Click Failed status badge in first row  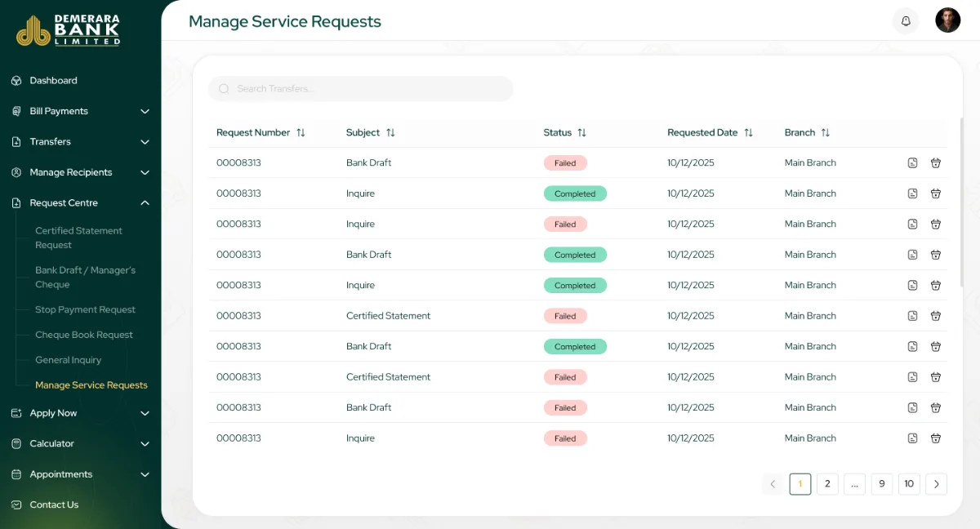pyautogui.click(x=565, y=163)
